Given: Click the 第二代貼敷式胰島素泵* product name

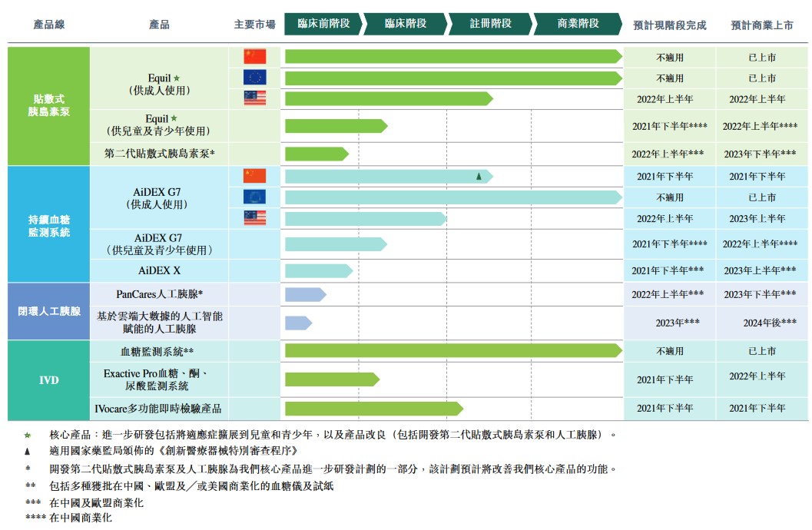Looking at the screenshot, I should pos(159,154).
